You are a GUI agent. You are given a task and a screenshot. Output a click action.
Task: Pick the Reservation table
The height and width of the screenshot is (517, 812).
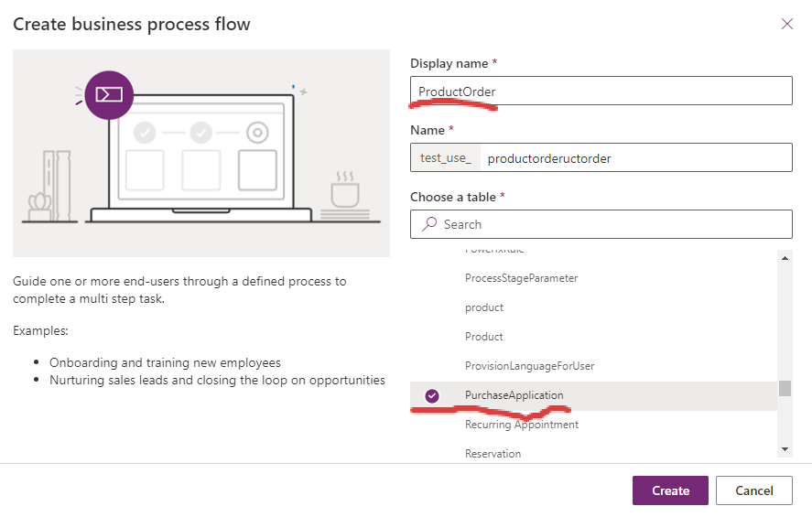[493, 453]
